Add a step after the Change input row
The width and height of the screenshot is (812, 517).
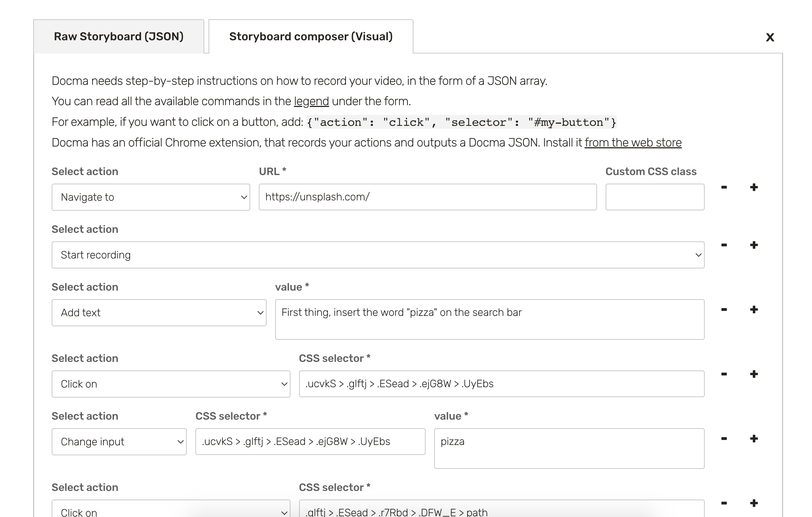tap(754, 439)
